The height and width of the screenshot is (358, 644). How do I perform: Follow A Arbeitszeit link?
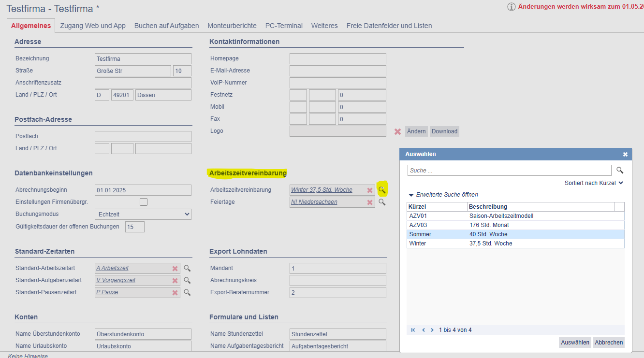coord(113,268)
